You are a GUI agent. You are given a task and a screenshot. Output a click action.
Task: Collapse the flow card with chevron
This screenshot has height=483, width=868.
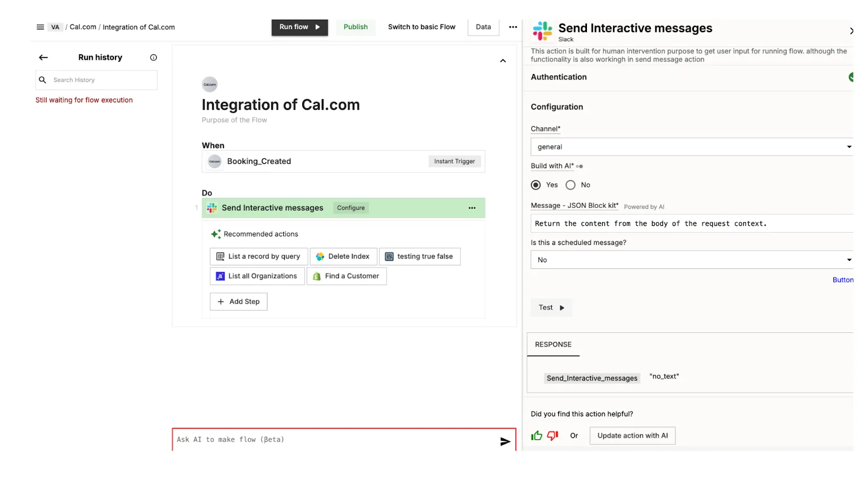pyautogui.click(x=503, y=61)
